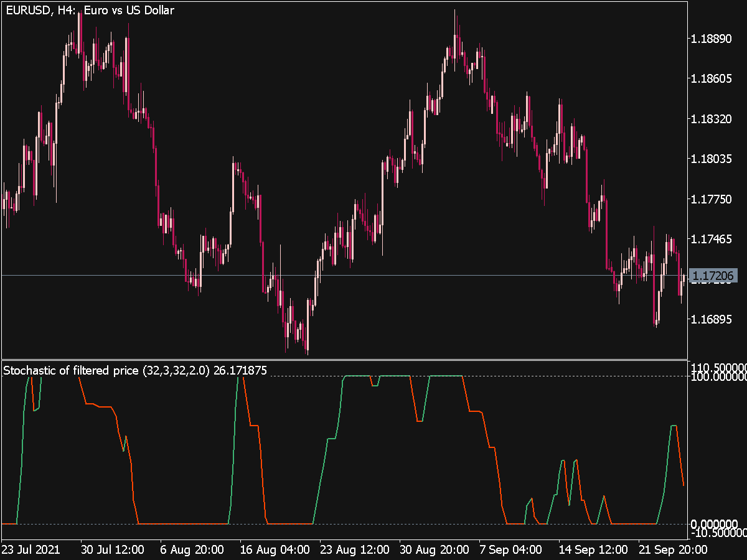Select the 16 Aug 04:00 time label

click(x=275, y=549)
